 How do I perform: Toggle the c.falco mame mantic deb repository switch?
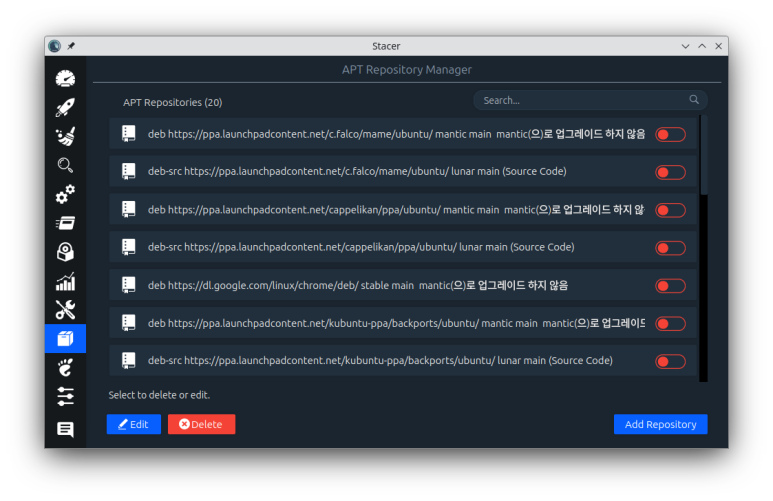pyautogui.click(x=670, y=134)
